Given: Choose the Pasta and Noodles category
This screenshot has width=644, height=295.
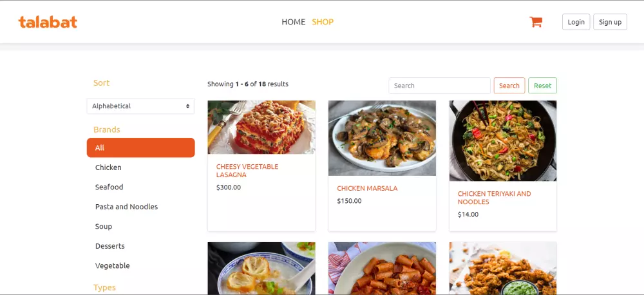Looking at the screenshot, I should pos(126,207).
